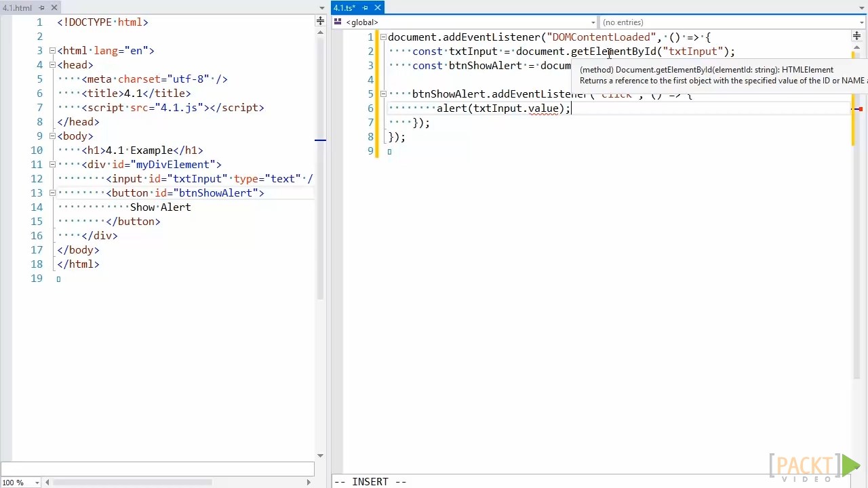Click the <title>4.1</title> line in HTML

coord(136,94)
